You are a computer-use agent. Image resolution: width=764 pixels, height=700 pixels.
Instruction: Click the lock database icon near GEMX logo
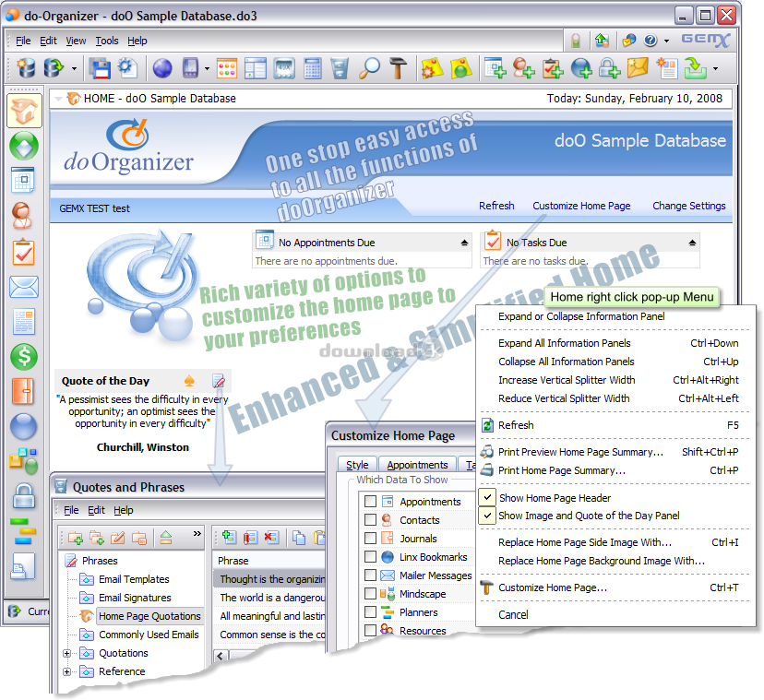576,41
